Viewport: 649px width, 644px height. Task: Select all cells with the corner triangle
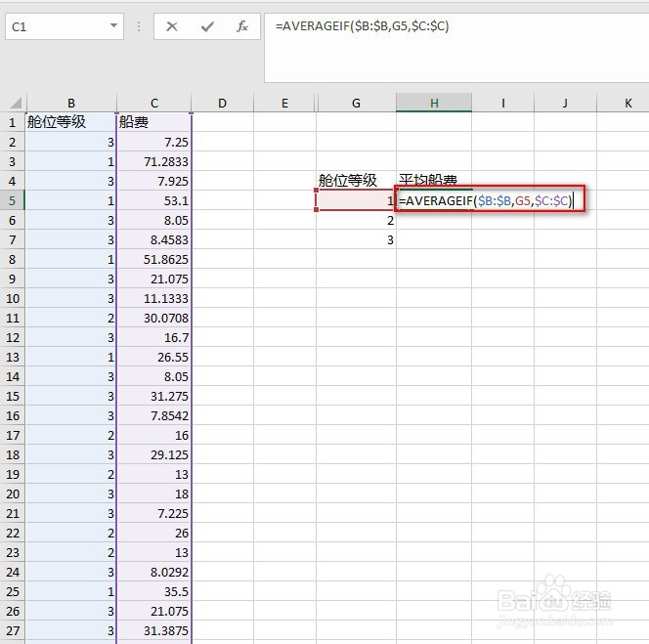(16, 103)
